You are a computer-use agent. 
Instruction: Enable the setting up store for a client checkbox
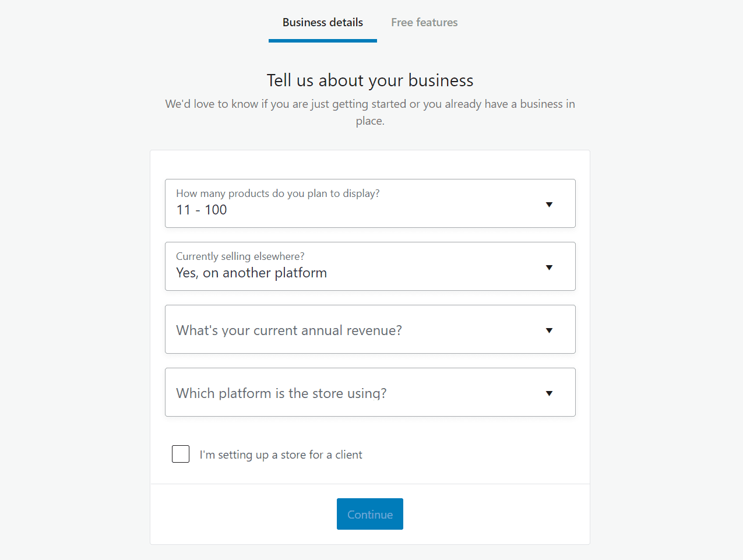point(181,453)
